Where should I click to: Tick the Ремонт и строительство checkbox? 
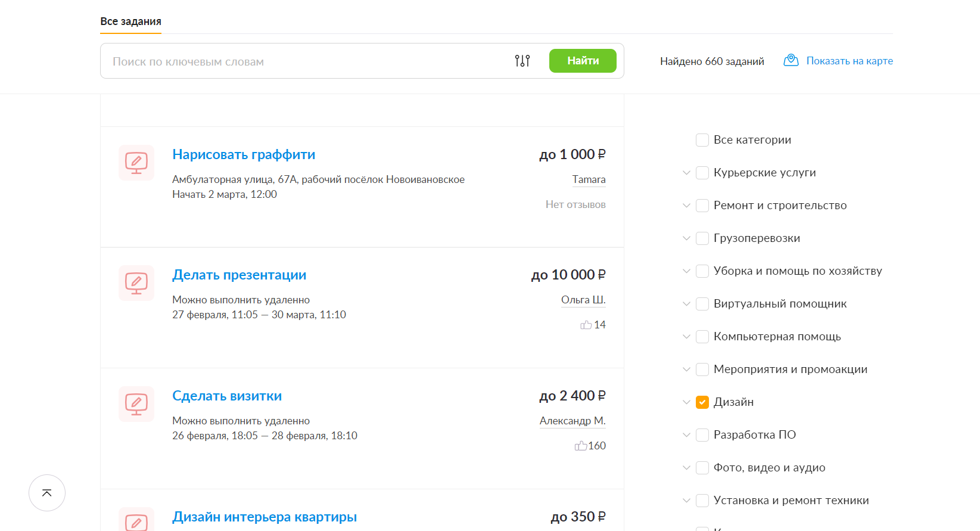pos(702,206)
